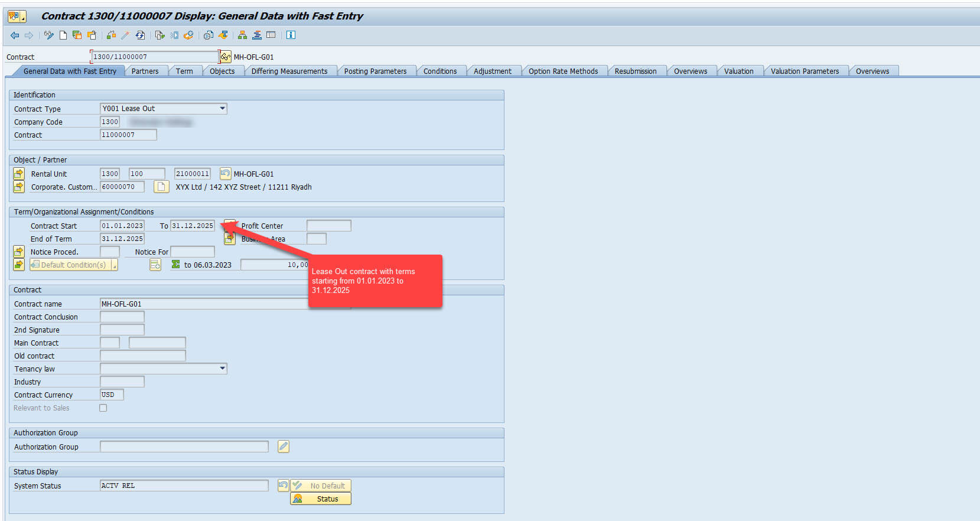Click the blank page create icon in toolbar
Viewport: 980px width, 521px height.
click(63, 35)
